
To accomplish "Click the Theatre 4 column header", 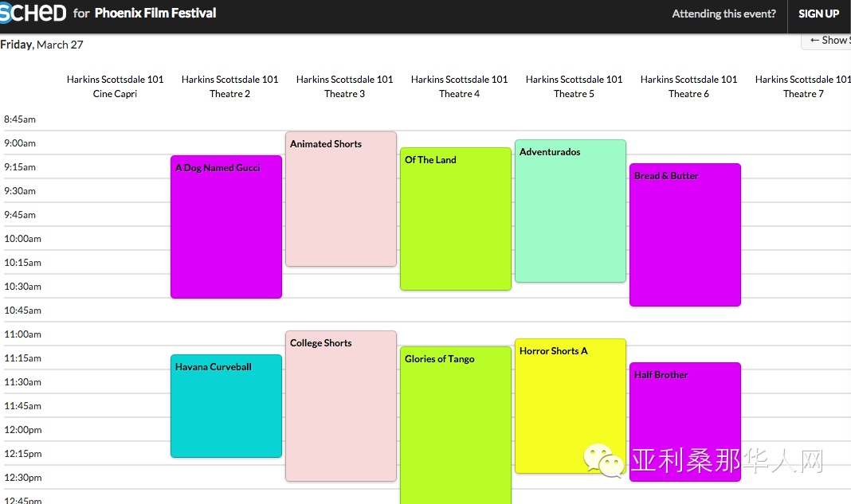I will point(460,86).
